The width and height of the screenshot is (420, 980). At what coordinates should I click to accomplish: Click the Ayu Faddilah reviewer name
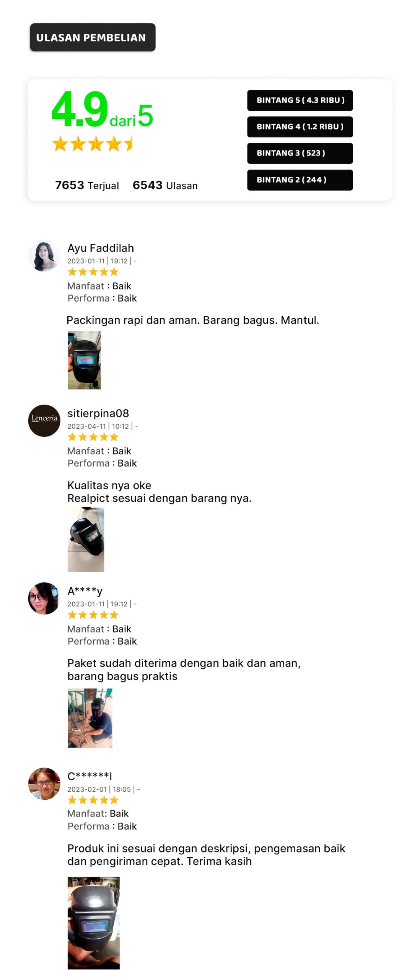click(x=101, y=248)
